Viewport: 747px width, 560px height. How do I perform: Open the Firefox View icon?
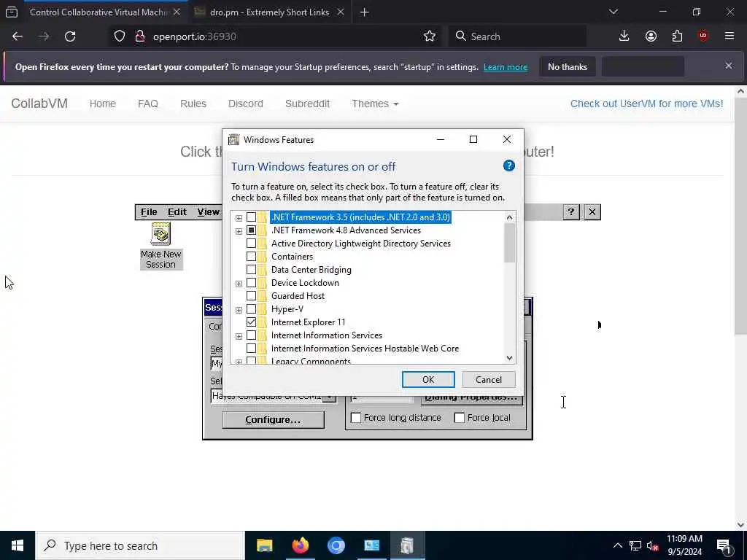point(12,12)
